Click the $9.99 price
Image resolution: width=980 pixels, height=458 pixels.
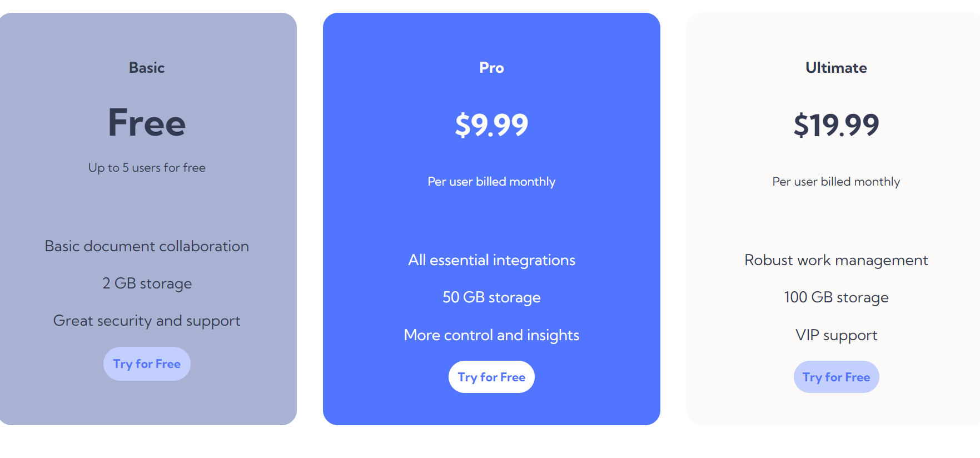click(x=491, y=125)
